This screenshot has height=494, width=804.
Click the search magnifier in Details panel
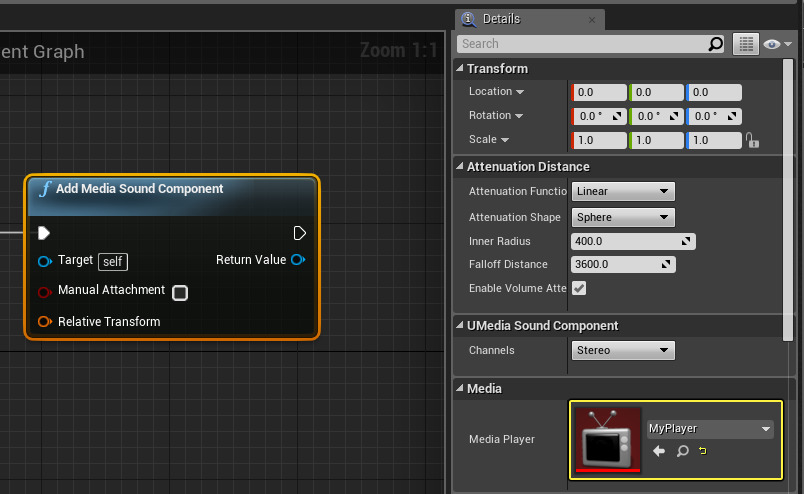click(x=715, y=44)
